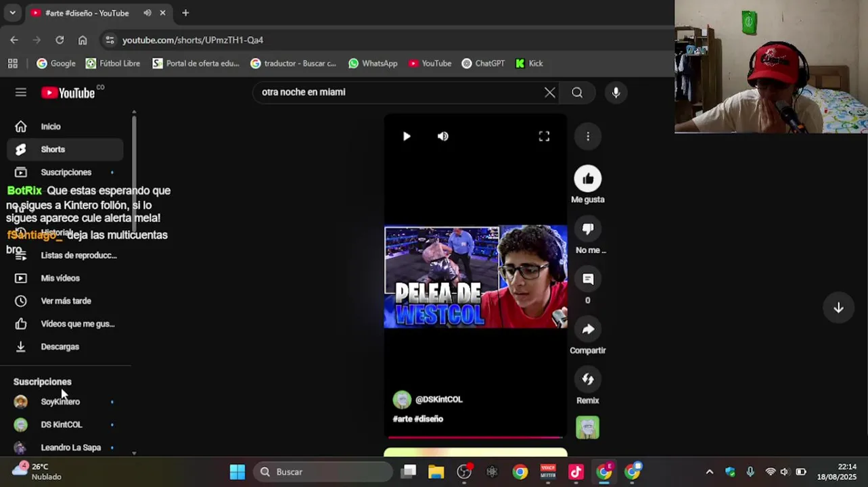Click the taskbar Buscar search box
868x487 pixels.
tap(323, 472)
